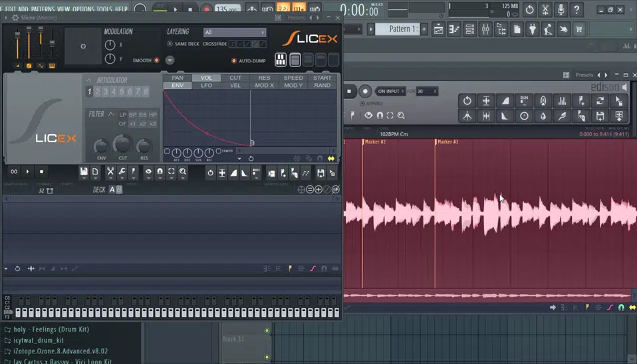Enable the envelope checkbox left of ATT knob
Screen dimensions: 637x364
167,151
